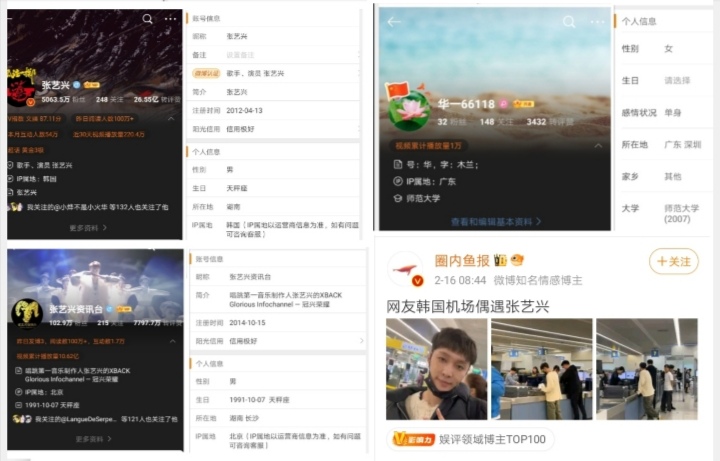Open more options on 华一66118 profile
720x461 pixels.
click(x=597, y=22)
